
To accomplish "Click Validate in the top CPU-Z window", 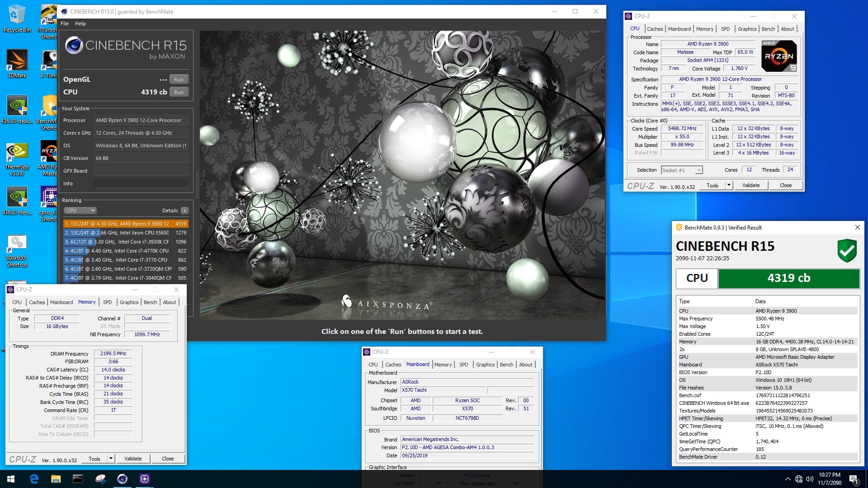I will click(751, 185).
